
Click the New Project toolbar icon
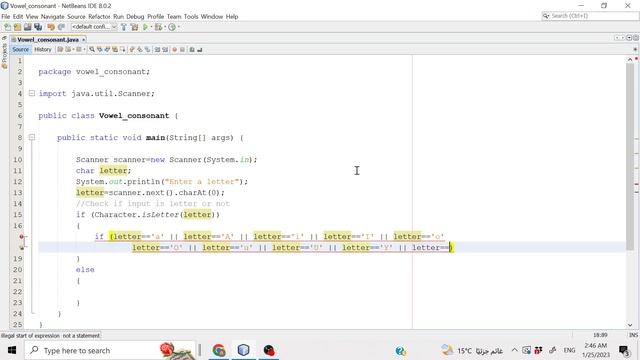click(18, 27)
